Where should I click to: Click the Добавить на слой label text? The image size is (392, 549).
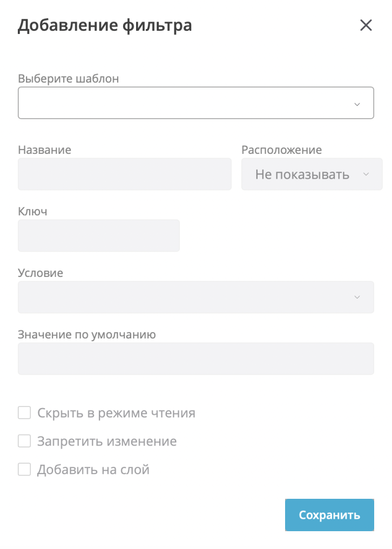[93, 470]
